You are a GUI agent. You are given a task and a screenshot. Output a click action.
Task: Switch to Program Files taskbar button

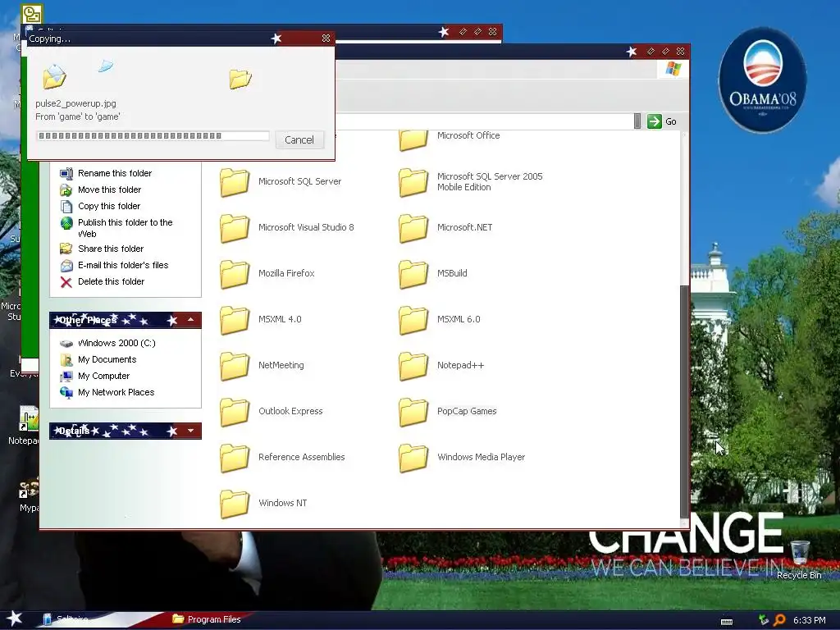tap(207, 619)
